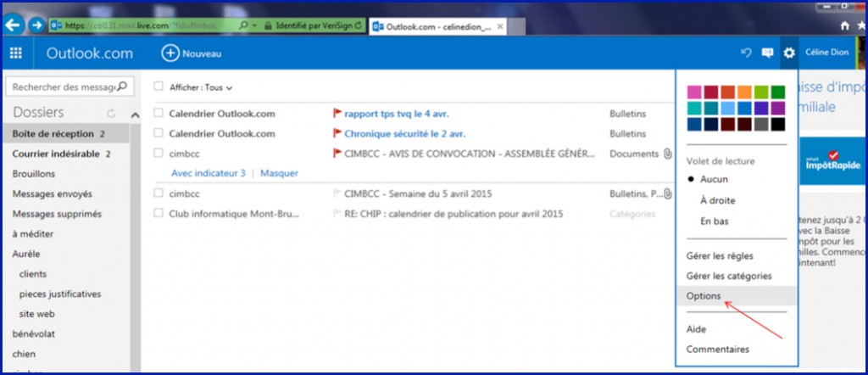Refresh folders with the Dossiers reload icon
This screenshot has height=375, width=868.
(x=112, y=113)
